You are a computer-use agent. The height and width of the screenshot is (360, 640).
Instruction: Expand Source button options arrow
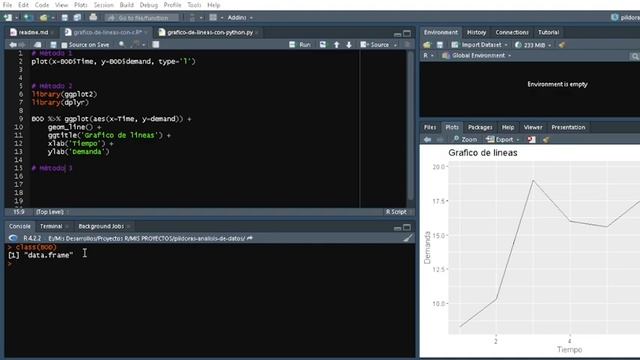395,45
